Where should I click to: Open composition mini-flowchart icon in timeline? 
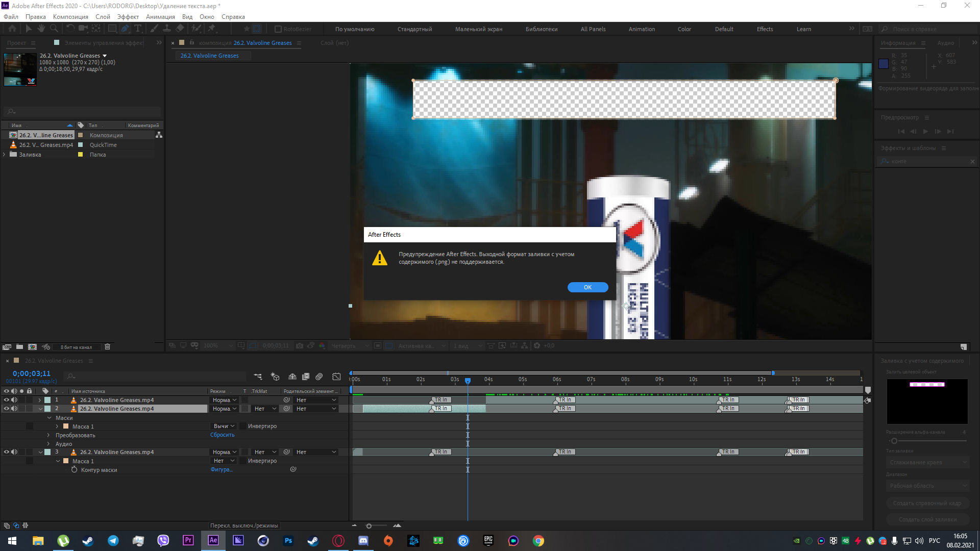click(x=258, y=377)
